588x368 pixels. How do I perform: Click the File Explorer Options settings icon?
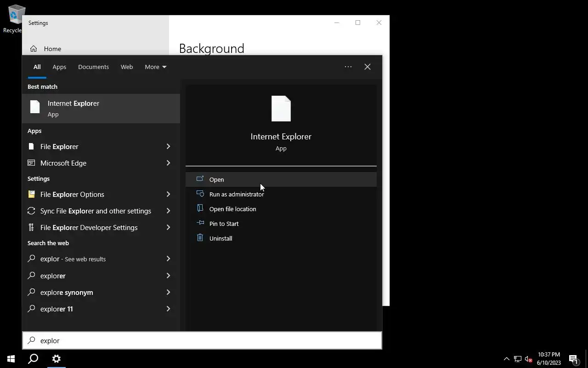coord(31,194)
